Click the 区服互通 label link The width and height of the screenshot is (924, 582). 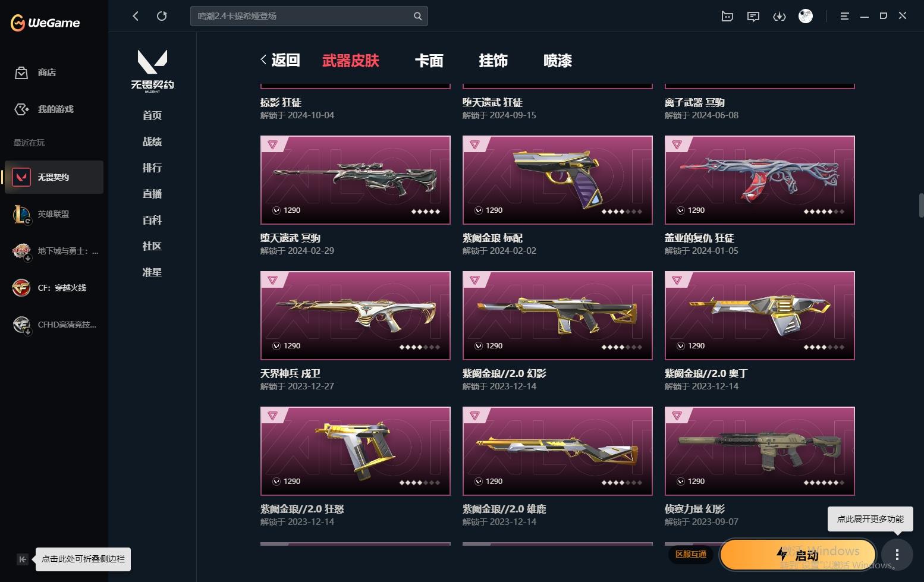click(691, 554)
